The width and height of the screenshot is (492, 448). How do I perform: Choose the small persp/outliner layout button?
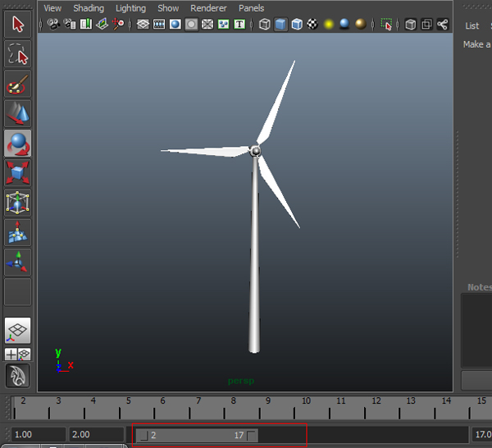click(x=24, y=354)
